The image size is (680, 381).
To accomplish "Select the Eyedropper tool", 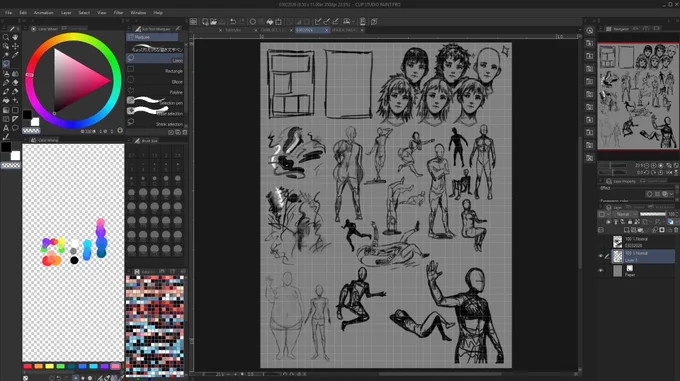I will [x=15, y=55].
